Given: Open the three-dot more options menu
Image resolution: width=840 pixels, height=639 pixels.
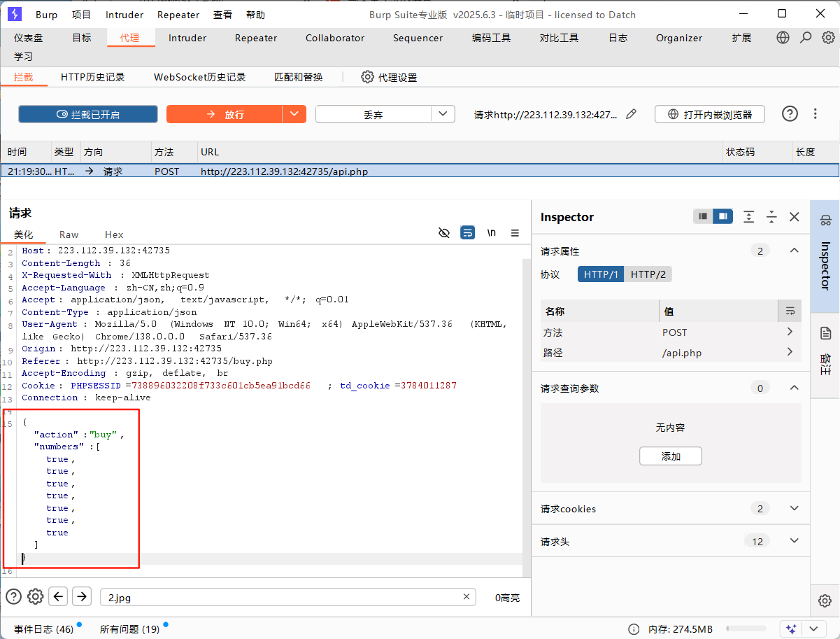Looking at the screenshot, I should 816,113.
